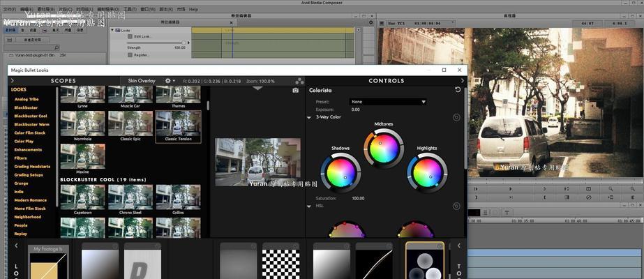The image size is (644, 279).
Task: Open the first menu (文件 F) in Avid
Action: pyautogui.click(x=10, y=9)
